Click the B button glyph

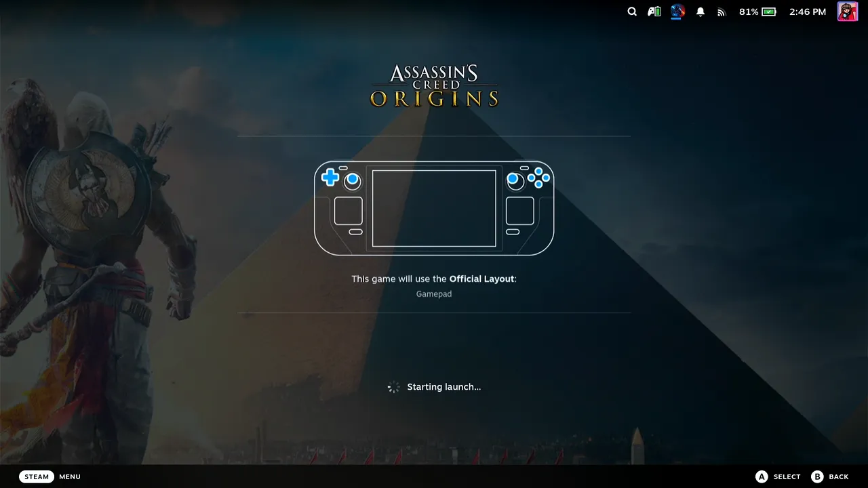click(x=817, y=476)
